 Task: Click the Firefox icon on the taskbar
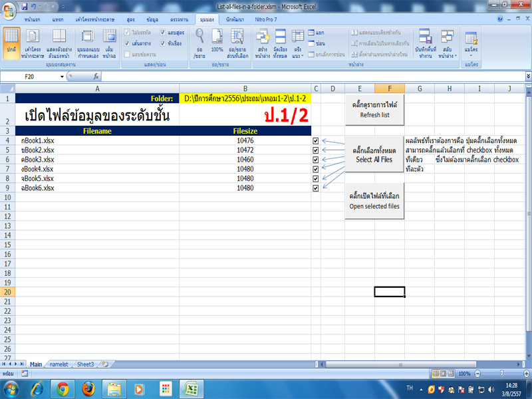(89, 391)
